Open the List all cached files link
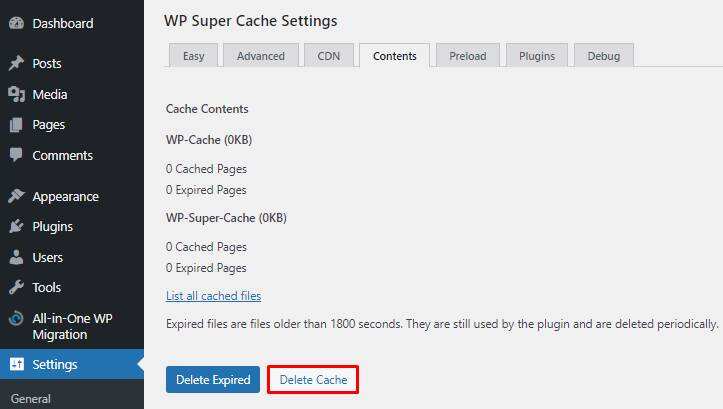This screenshot has width=723, height=409. click(213, 296)
